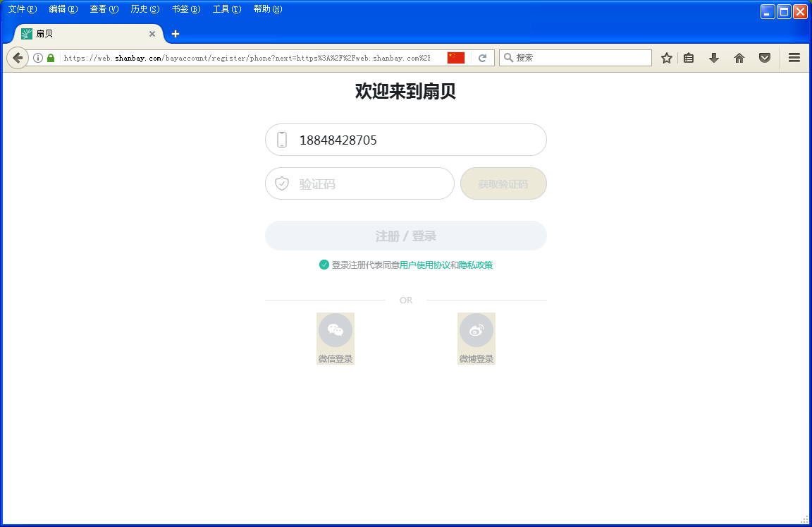Click the browser back arrow button
This screenshot has width=812, height=527.
click(18, 58)
